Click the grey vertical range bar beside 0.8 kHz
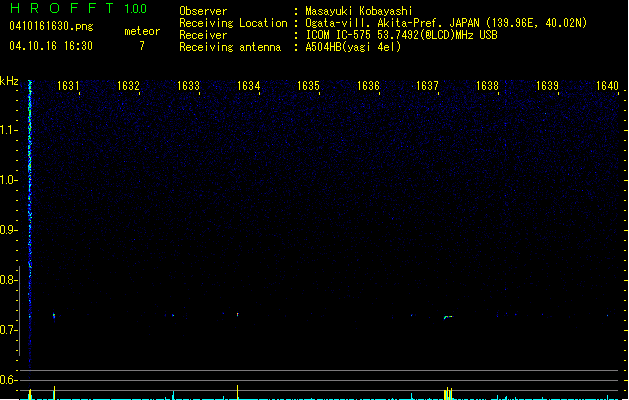The image size is (629, 400). 20,311
